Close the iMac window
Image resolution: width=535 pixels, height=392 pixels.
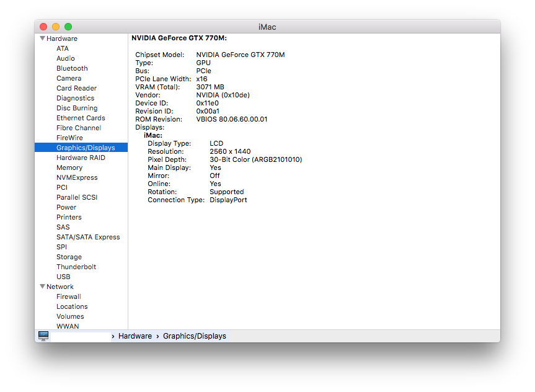(x=43, y=27)
